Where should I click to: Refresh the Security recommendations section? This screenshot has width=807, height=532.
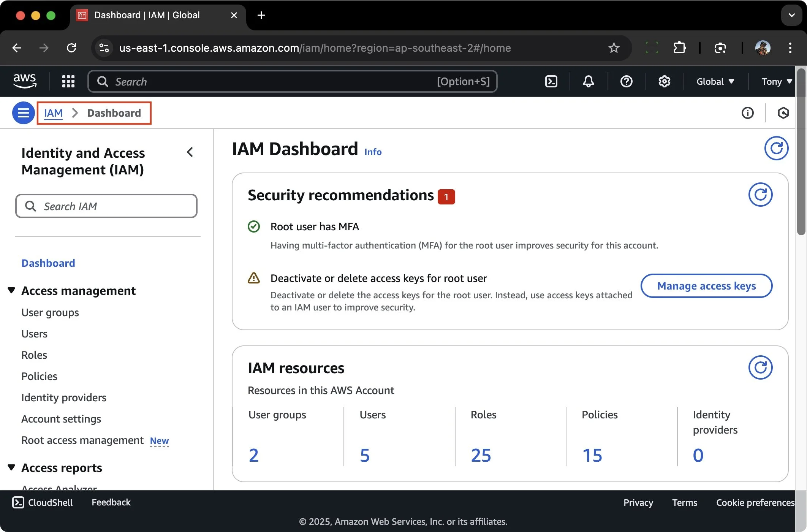click(x=760, y=195)
